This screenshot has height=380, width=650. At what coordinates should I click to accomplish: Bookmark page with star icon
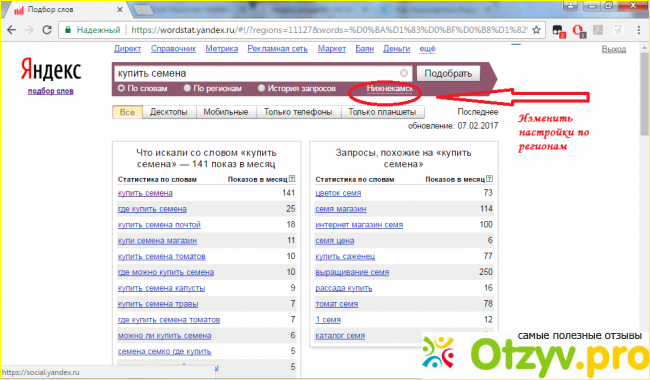[x=536, y=30]
